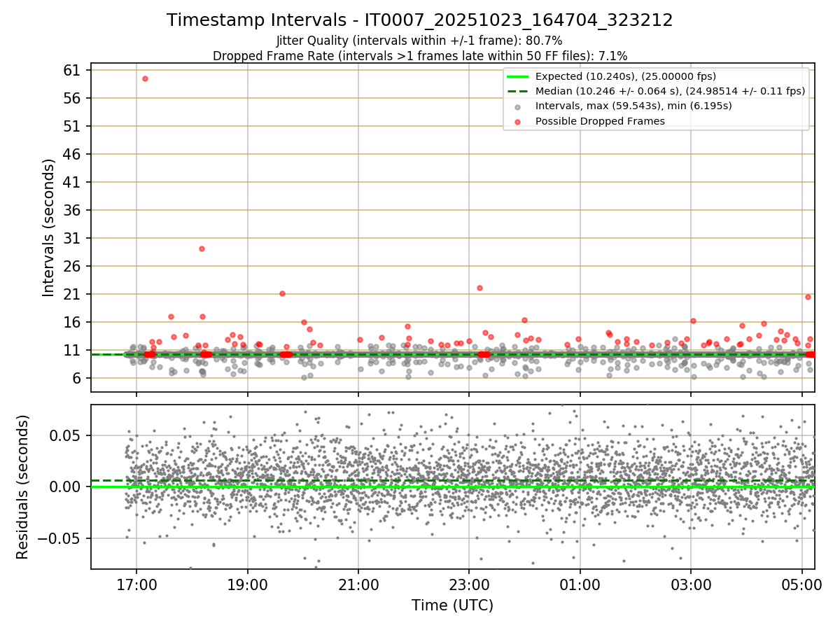Click the legend entry starting with "Median (10.246"
This screenshot has height=630, width=840.
[x=670, y=91]
